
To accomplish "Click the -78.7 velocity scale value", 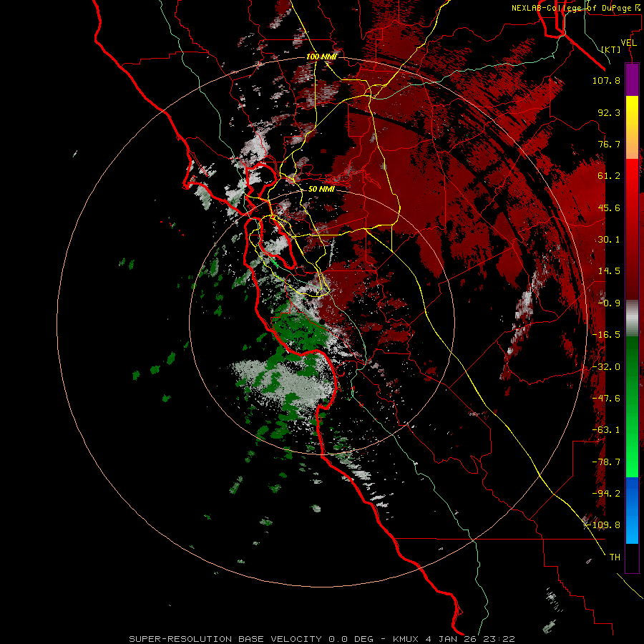I will point(606,462).
